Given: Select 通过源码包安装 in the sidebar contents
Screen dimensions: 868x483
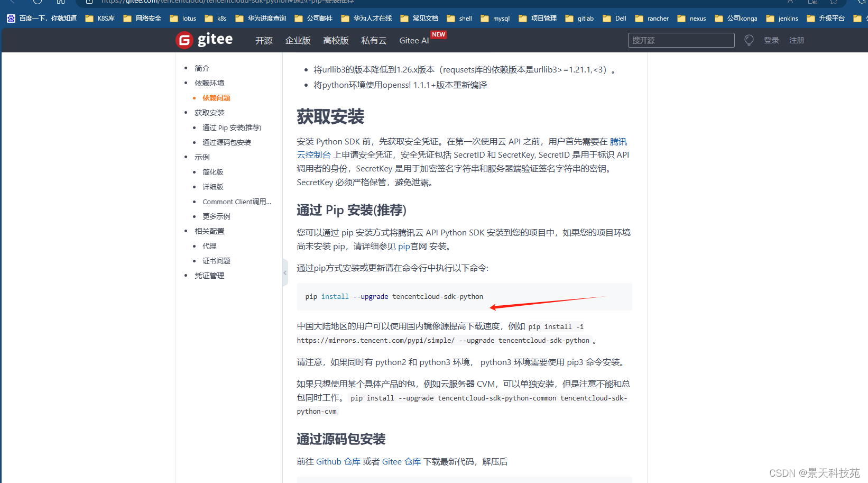Looking at the screenshot, I should (x=228, y=142).
